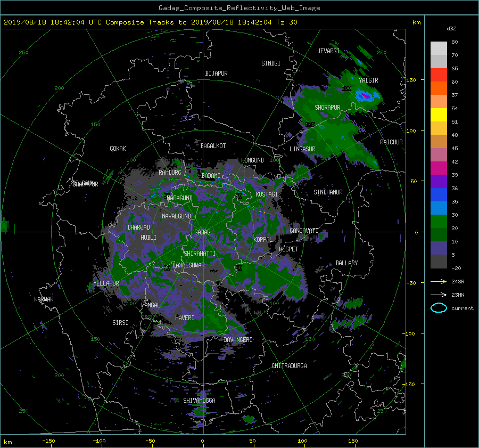Click the RAICHUR city label
Viewport: 479px width, 448px height.
391,142
